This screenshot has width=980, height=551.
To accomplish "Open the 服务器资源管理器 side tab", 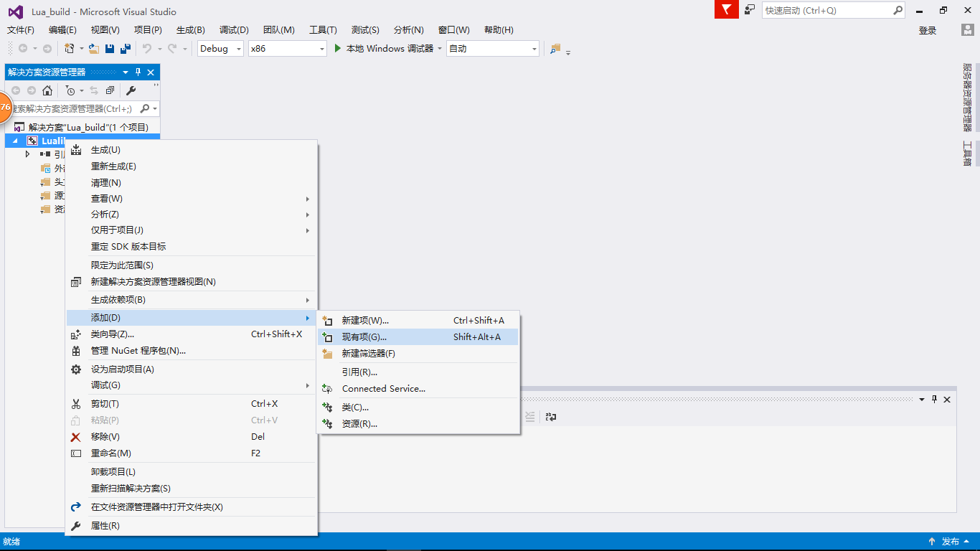I will point(967,98).
